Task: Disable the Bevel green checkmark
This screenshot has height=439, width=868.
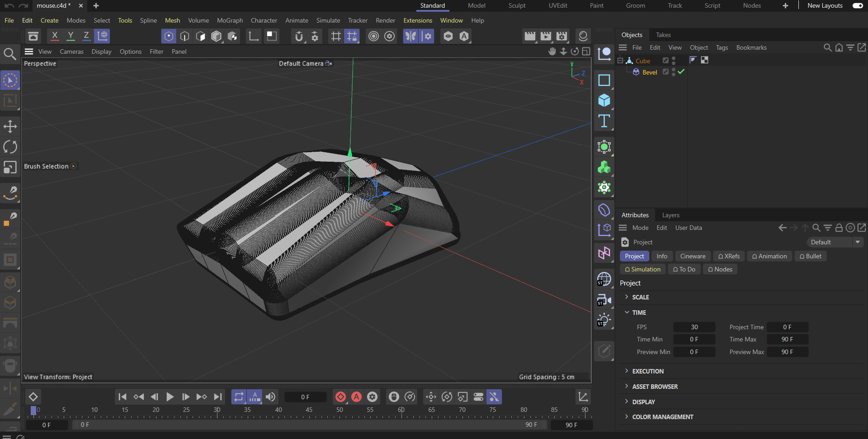Action: coord(681,71)
